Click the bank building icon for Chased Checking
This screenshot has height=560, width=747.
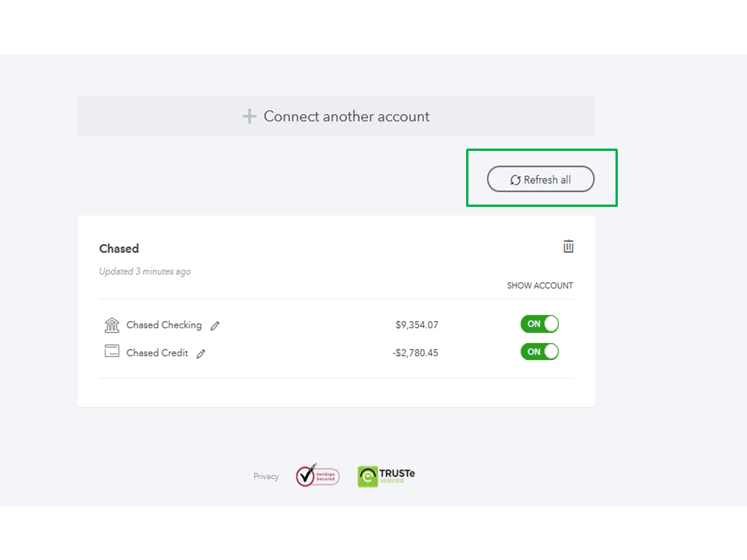tap(112, 325)
